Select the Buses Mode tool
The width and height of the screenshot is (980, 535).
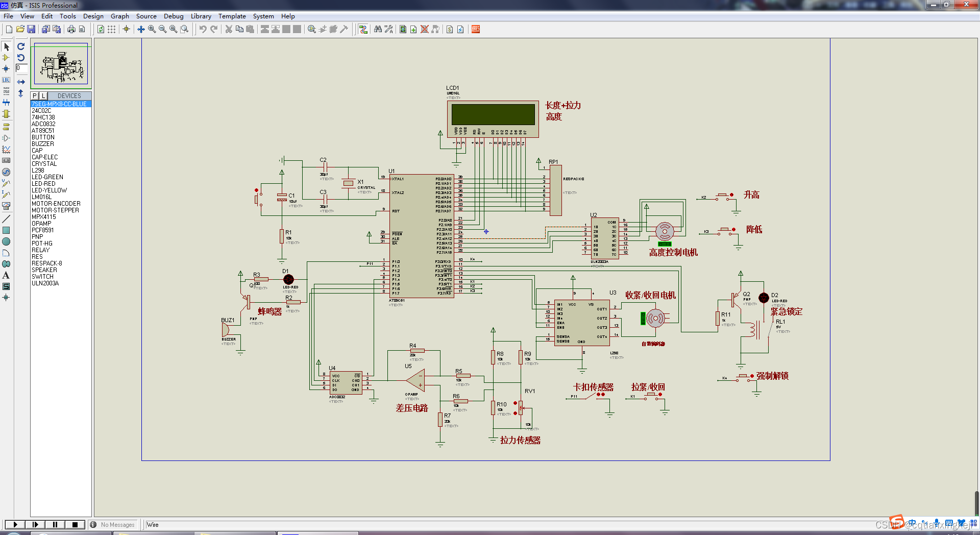tap(6, 103)
